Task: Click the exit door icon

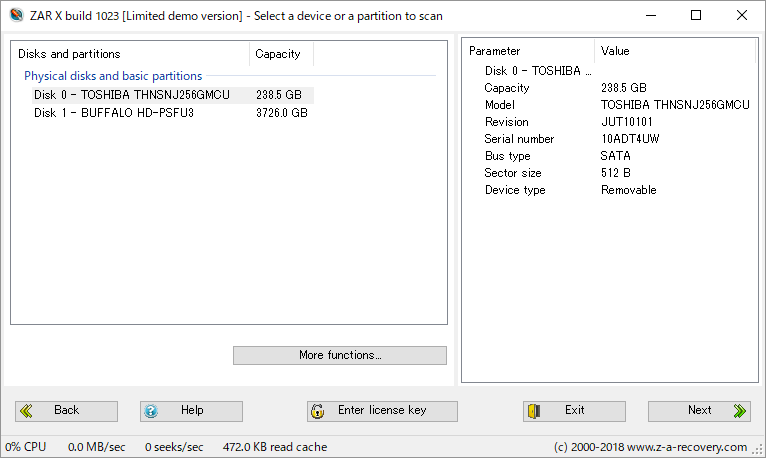Action: (535, 411)
